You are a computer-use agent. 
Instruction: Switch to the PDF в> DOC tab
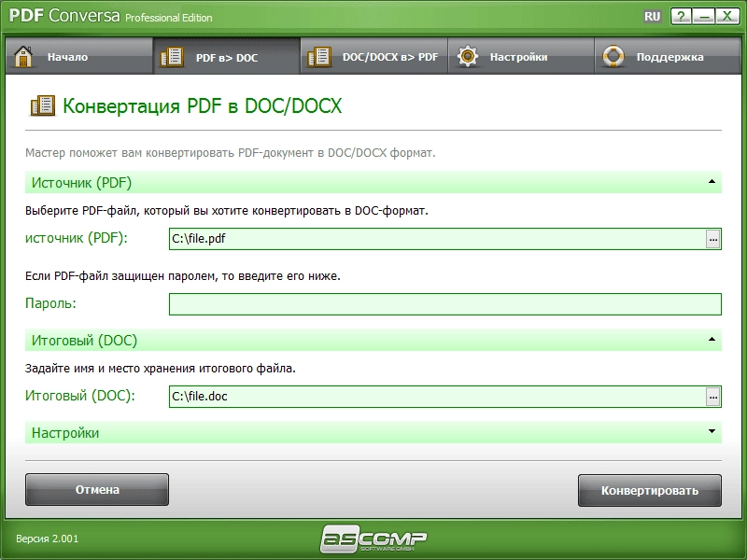pyautogui.click(x=227, y=56)
